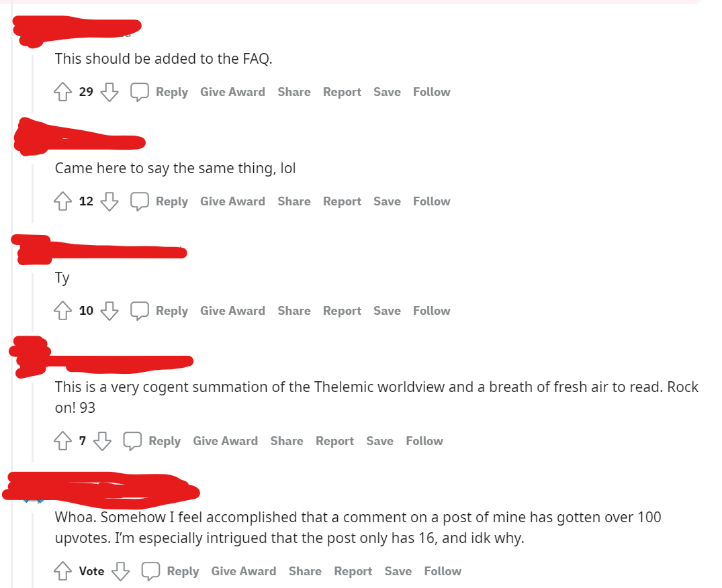Viewport: 722px width, 588px height.
Task: Follow the "Whoa" comment thread
Action: [x=443, y=571]
